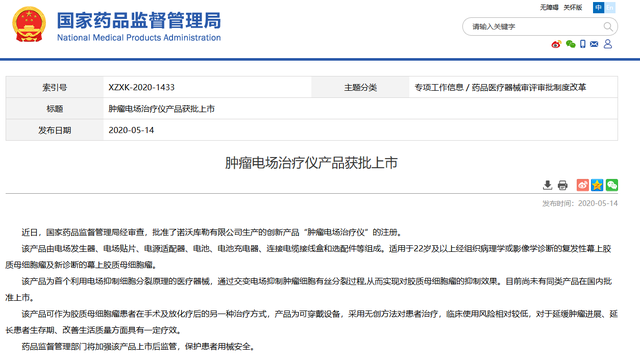Click the paragraph starting 该产品由电场发生器
Screen dimensions: 640x363
coord(308,257)
